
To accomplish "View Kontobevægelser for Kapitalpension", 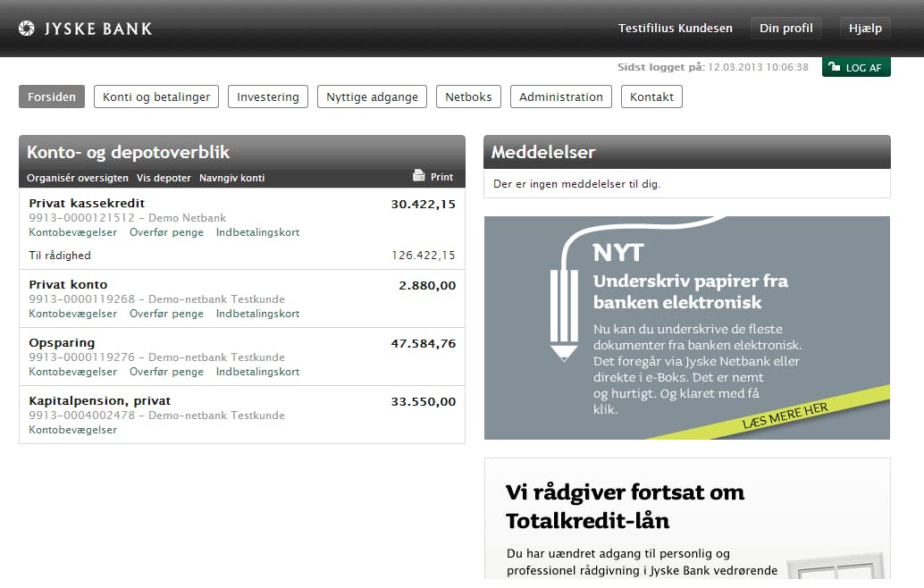I will point(73,430).
